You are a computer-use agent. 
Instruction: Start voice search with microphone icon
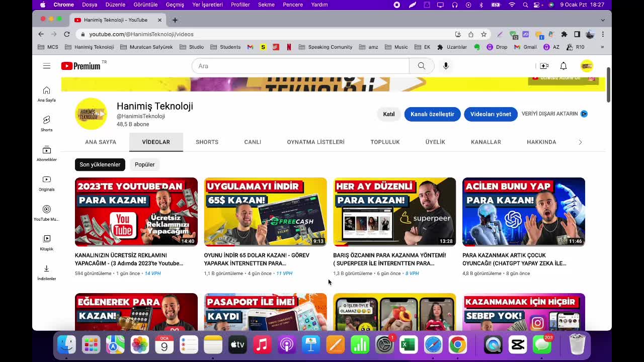click(446, 66)
